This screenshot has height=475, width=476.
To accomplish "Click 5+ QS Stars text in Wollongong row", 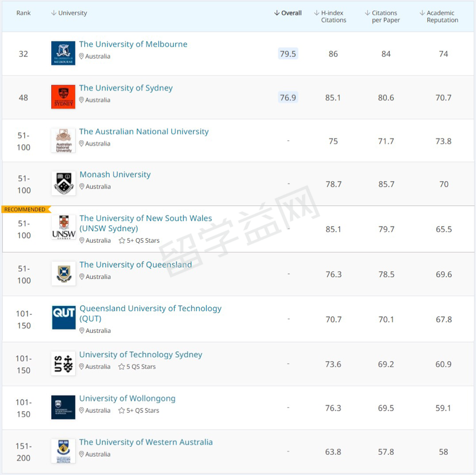I will pyautogui.click(x=143, y=411).
